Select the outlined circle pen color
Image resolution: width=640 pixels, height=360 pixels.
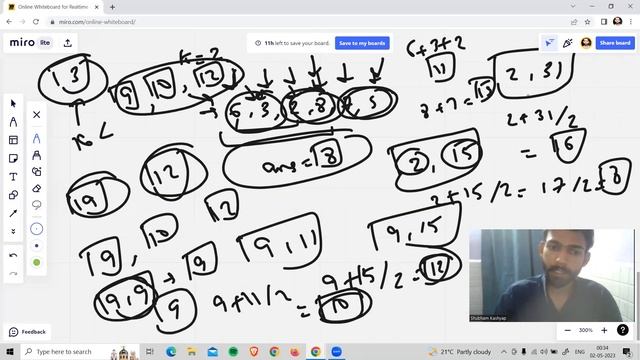(x=36, y=229)
